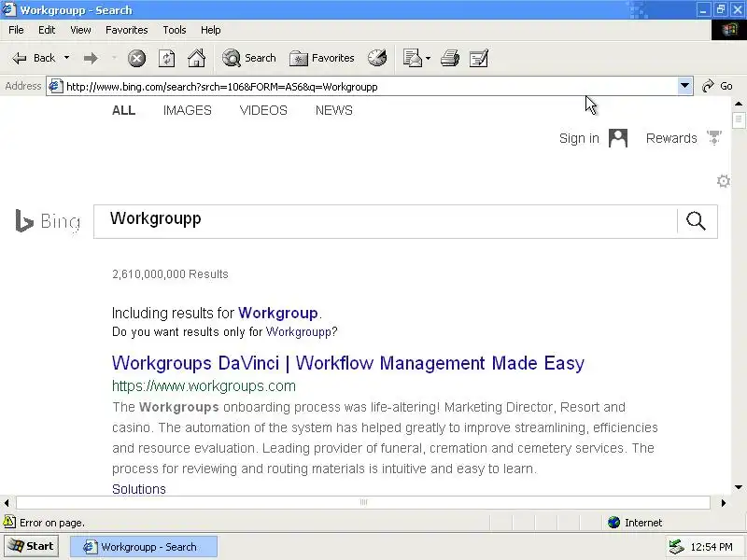This screenshot has width=747, height=560.
Task: Click the page icon in the address bar
Action: tap(56, 86)
